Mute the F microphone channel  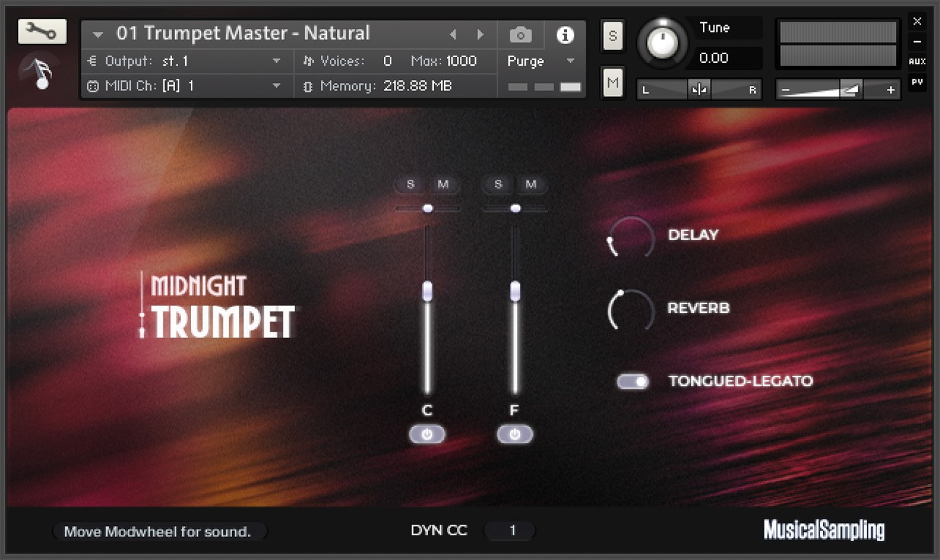click(531, 184)
